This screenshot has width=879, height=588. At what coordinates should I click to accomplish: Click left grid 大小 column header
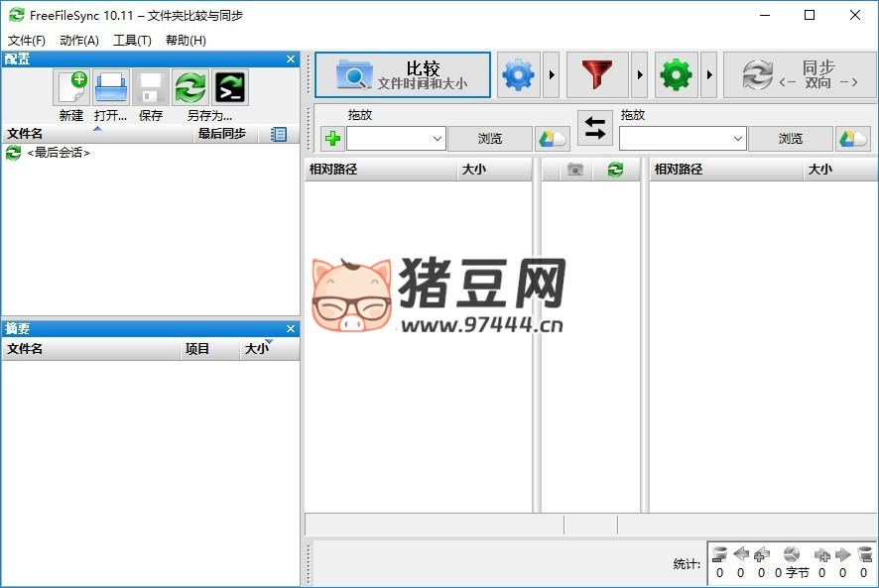(494, 170)
